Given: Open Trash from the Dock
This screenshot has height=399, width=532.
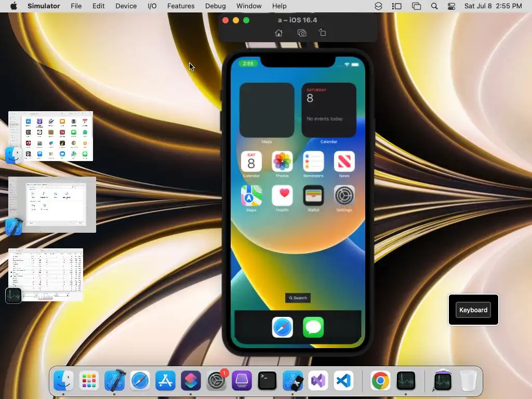Looking at the screenshot, I should point(468,380).
